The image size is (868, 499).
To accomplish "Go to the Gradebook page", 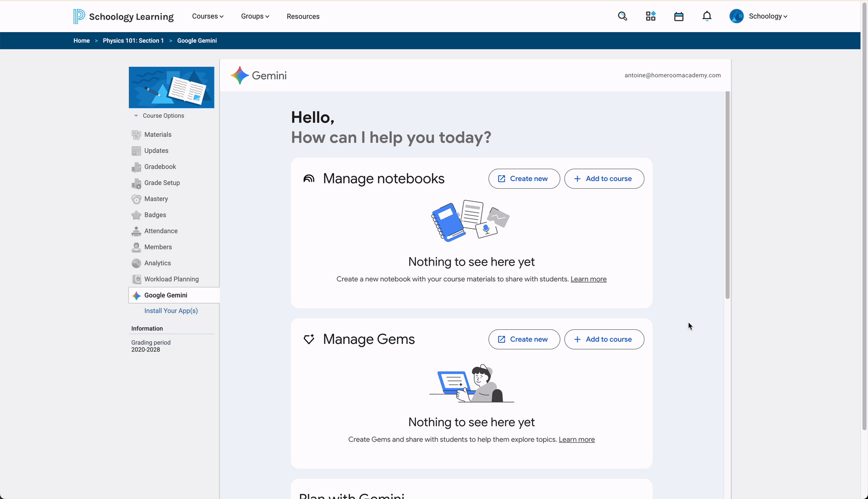I will [x=160, y=167].
